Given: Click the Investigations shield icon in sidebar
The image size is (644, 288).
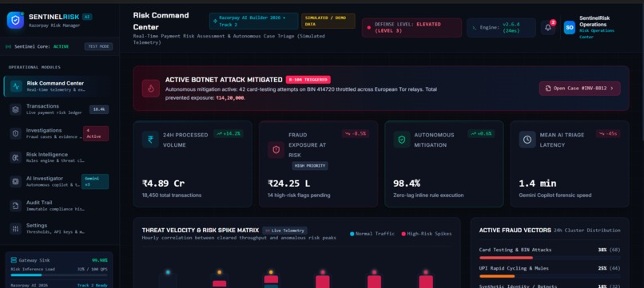Looking at the screenshot, I should pos(16,133).
